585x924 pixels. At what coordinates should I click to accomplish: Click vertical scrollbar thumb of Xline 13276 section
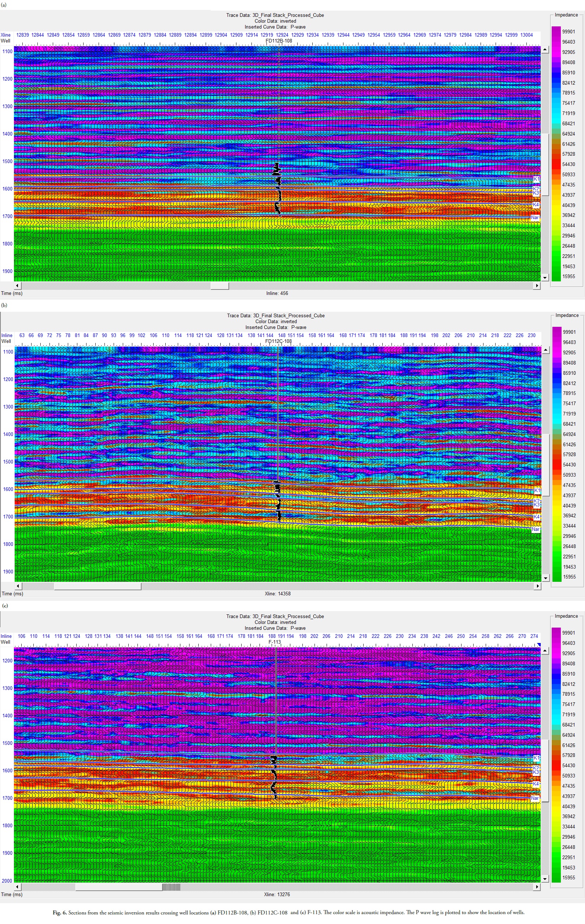coord(545,771)
